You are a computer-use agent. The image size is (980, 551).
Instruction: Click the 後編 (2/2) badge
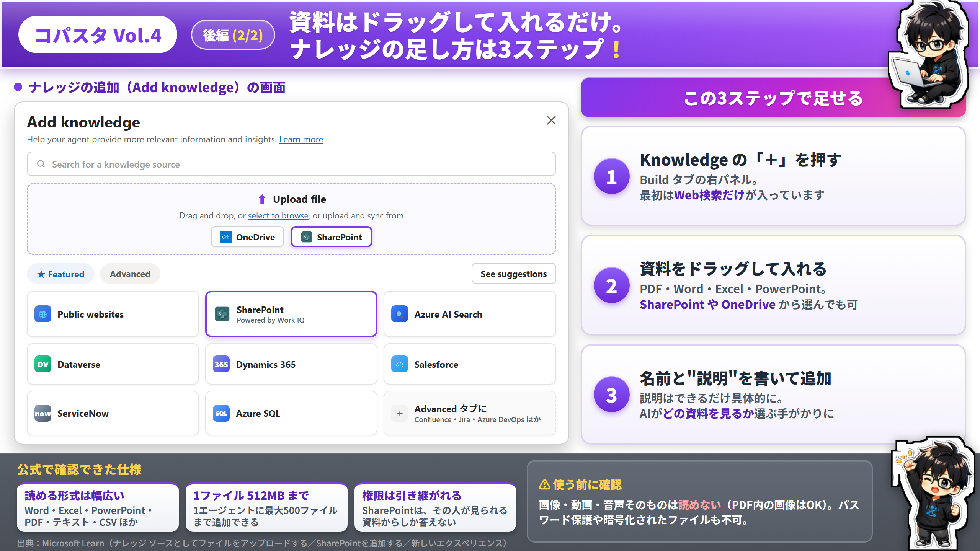pyautogui.click(x=233, y=35)
